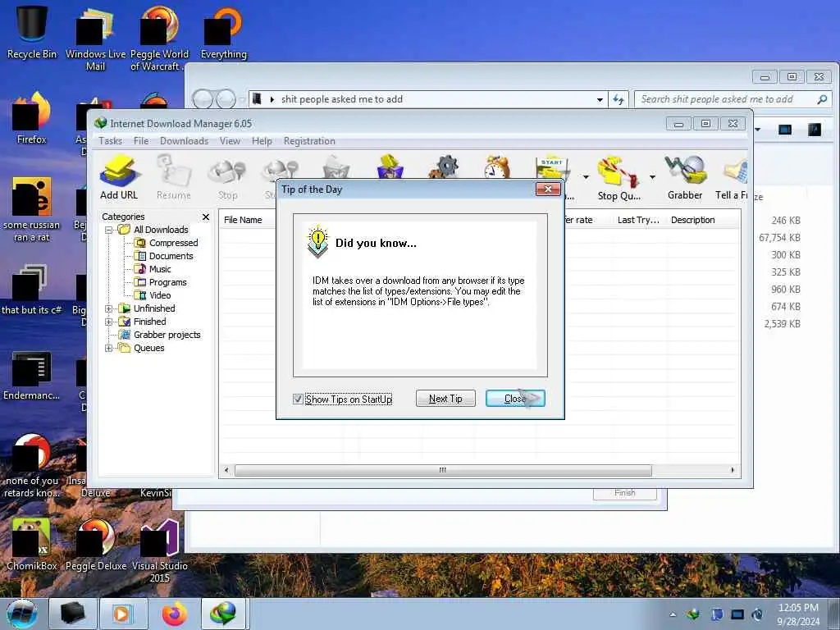The width and height of the screenshot is (840, 630).
Task: Click the taskbar clock
Action: click(798, 614)
